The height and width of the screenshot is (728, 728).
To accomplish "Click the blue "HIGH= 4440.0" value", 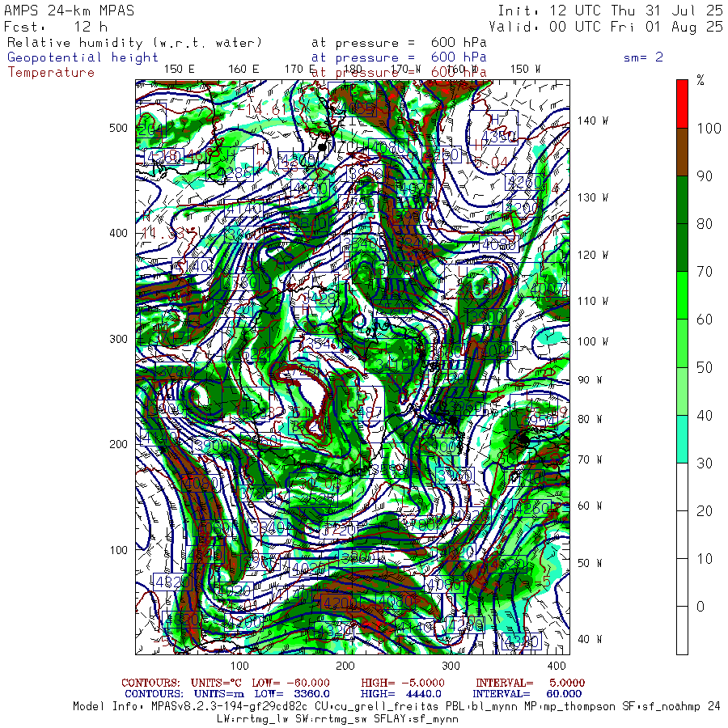I will point(400,694).
